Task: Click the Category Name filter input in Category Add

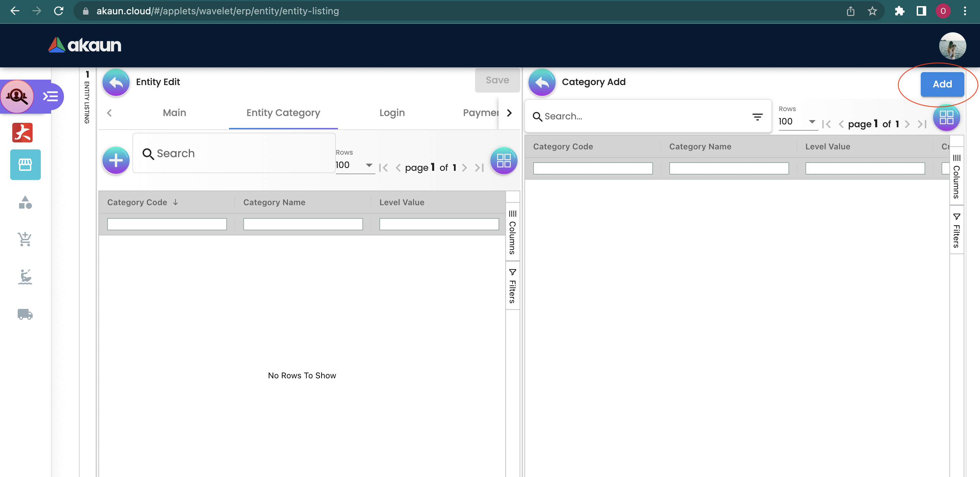Action: (x=729, y=168)
